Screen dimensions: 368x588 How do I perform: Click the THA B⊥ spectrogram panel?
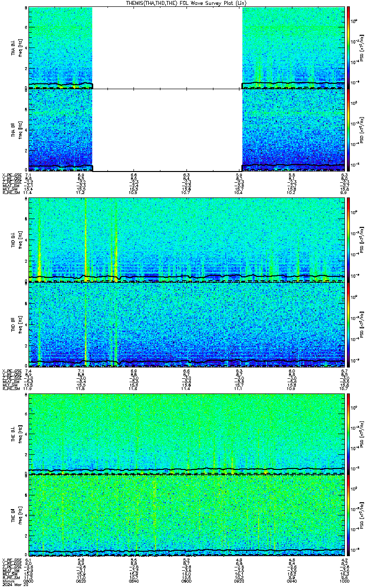[187, 48]
